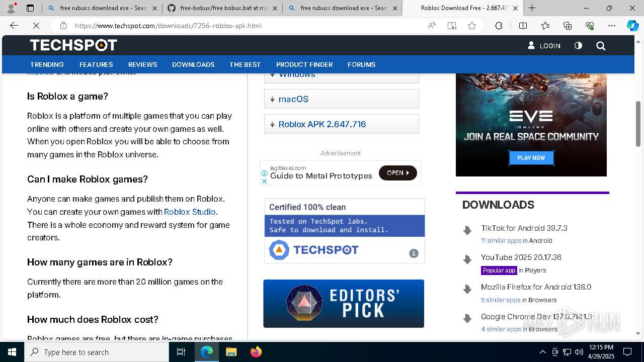This screenshot has height=362, width=644.
Task: Open the Reviews menu
Action: (143, 64)
